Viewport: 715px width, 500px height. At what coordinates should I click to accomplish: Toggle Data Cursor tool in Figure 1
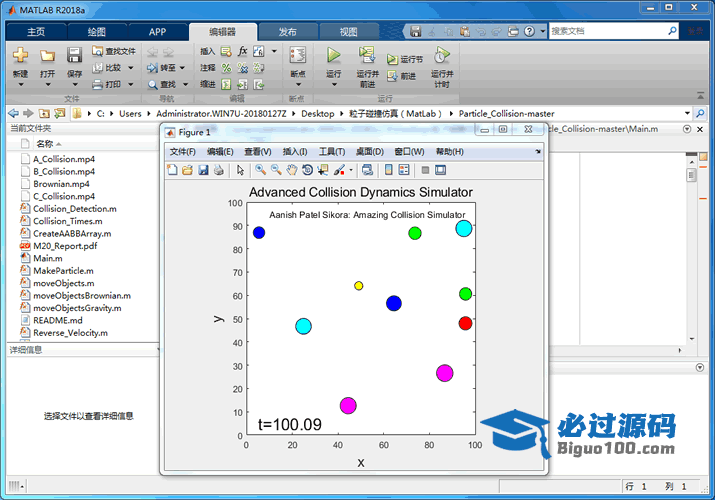point(323,170)
